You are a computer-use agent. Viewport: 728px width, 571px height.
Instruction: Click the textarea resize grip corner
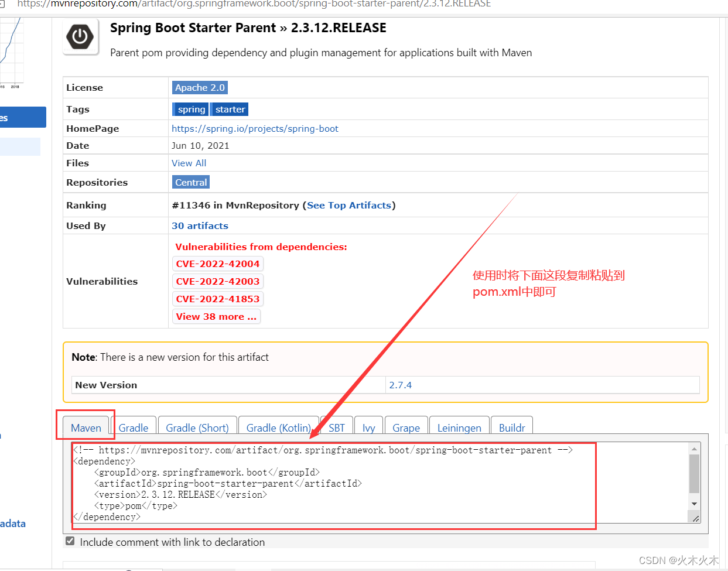click(x=695, y=518)
